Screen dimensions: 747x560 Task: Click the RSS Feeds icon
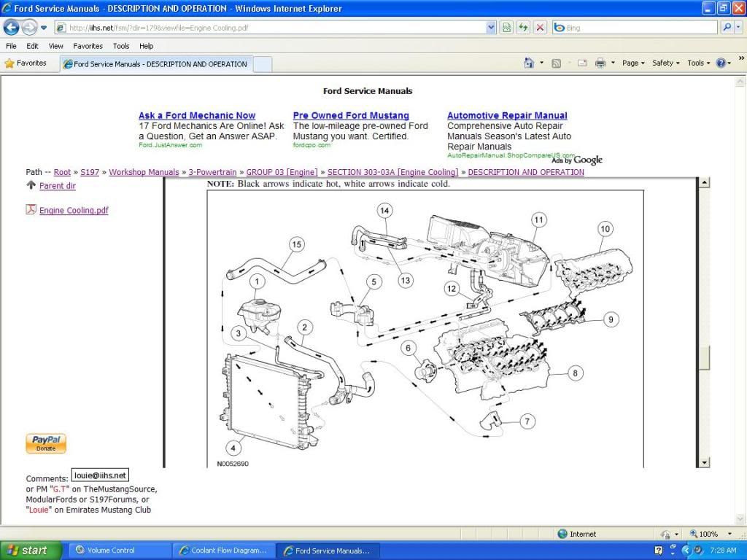(556, 63)
